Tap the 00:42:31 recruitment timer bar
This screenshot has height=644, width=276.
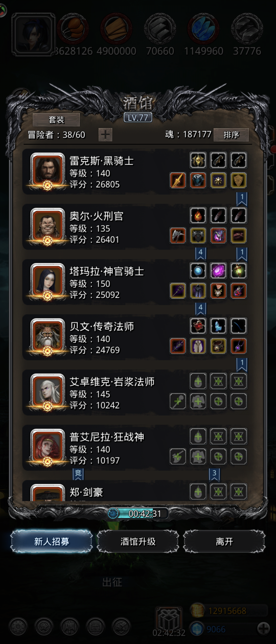pyautogui.click(x=138, y=514)
